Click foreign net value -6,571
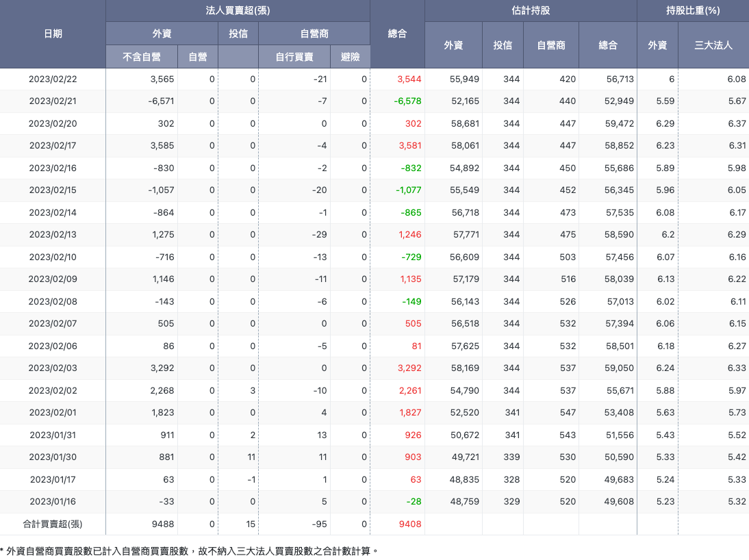Screen dimensions: 749x560 pos(161,101)
